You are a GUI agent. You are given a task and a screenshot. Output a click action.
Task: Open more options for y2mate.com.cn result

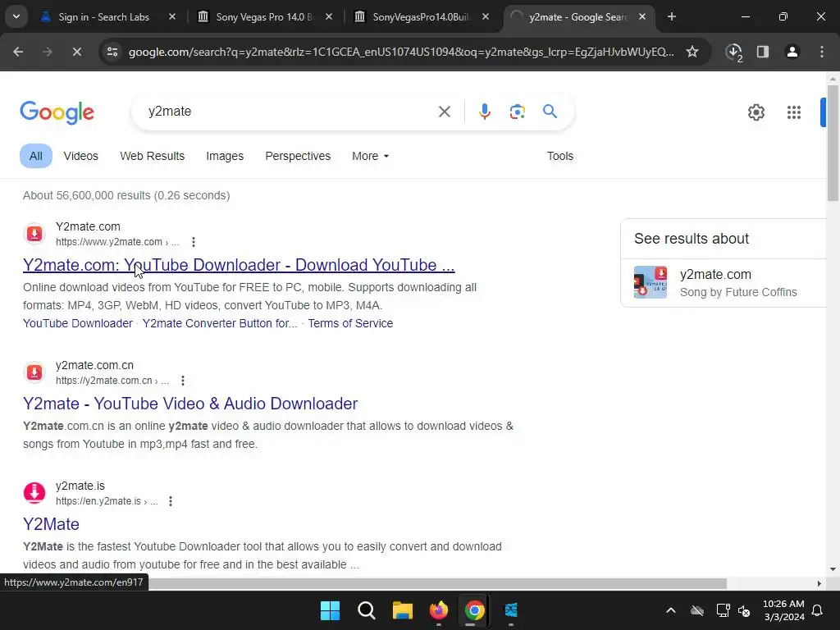[183, 381]
